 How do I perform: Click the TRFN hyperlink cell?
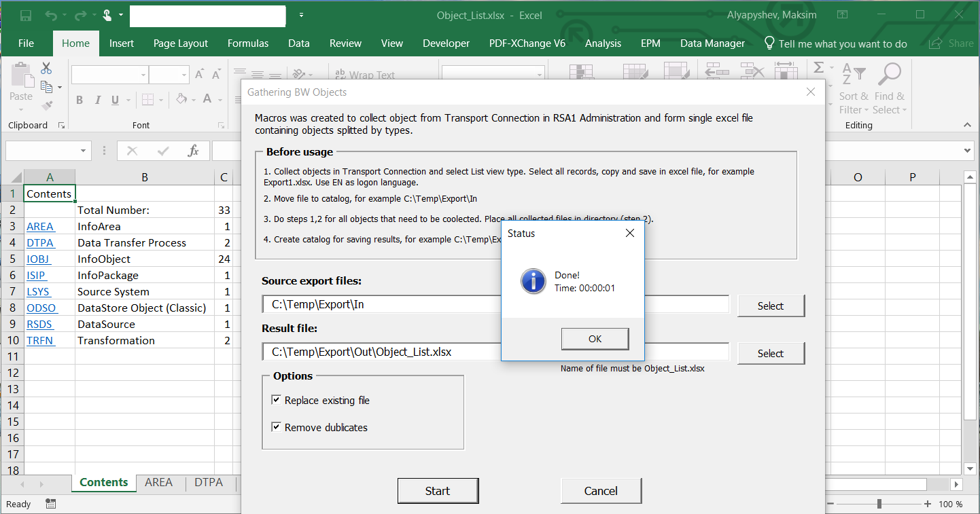(x=40, y=340)
